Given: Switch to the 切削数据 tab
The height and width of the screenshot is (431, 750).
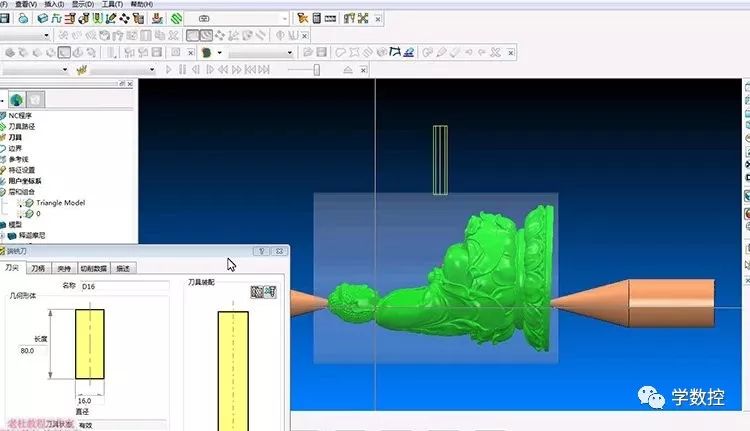Looking at the screenshot, I should [93, 268].
